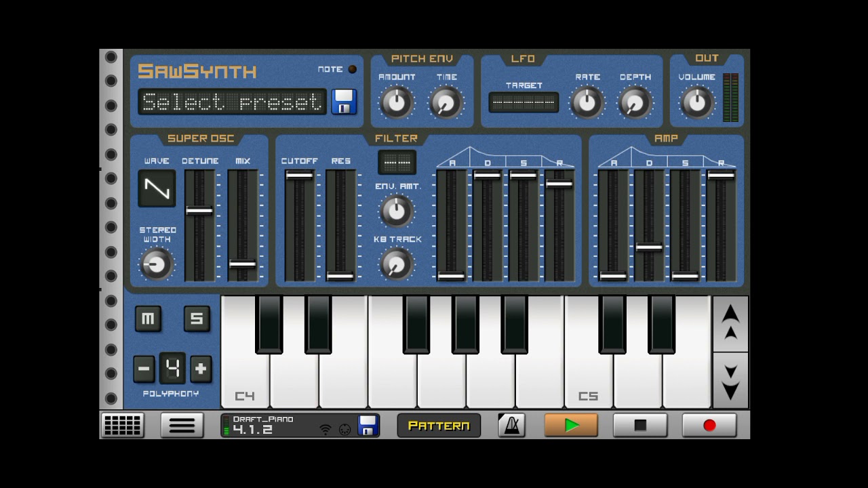Viewport: 868px width, 488px height.
Task: Click the AMP envelope S slider handle
Action: (x=685, y=276)
